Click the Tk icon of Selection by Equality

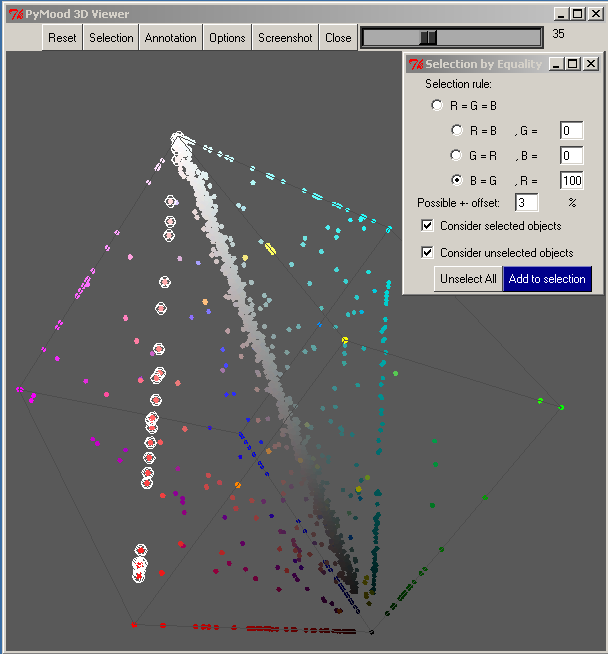(x=416, y=64)
